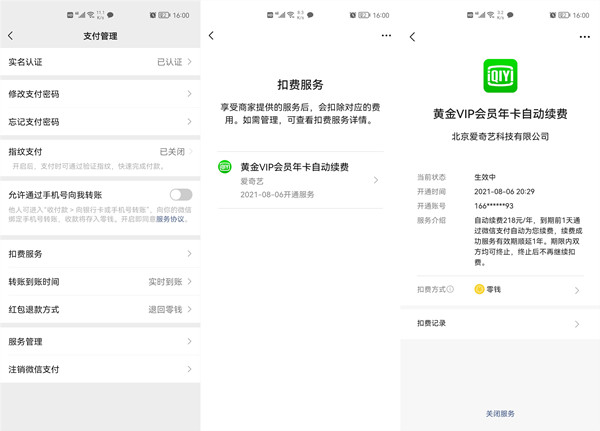This screenshot has height=431, width=600.
Task: Select 修改支付密码 row
Action: pos(98,93)
